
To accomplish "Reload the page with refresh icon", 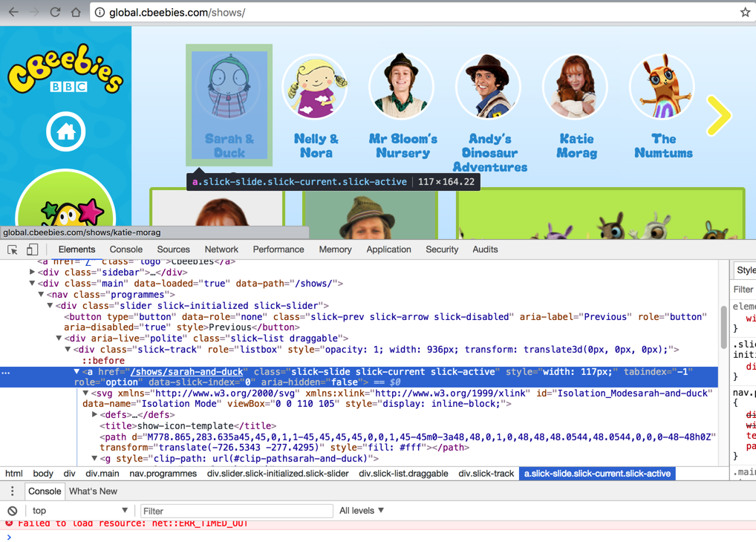I will [x=55, y=12].
